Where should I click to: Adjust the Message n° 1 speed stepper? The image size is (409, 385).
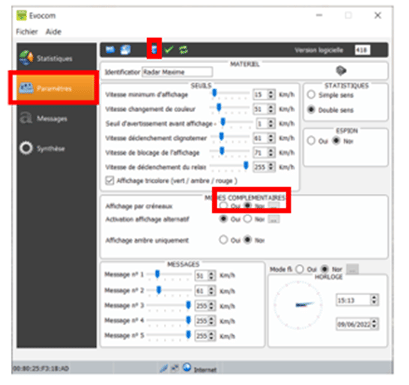211,275
